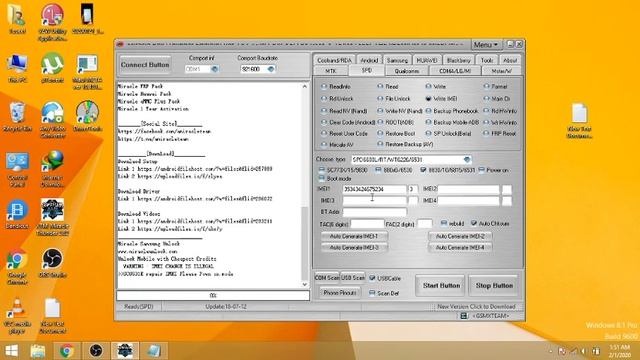640x360 pixels.
Task: Switch to Miracle Thunder in the taskbar
Action: tap(125, 351)
